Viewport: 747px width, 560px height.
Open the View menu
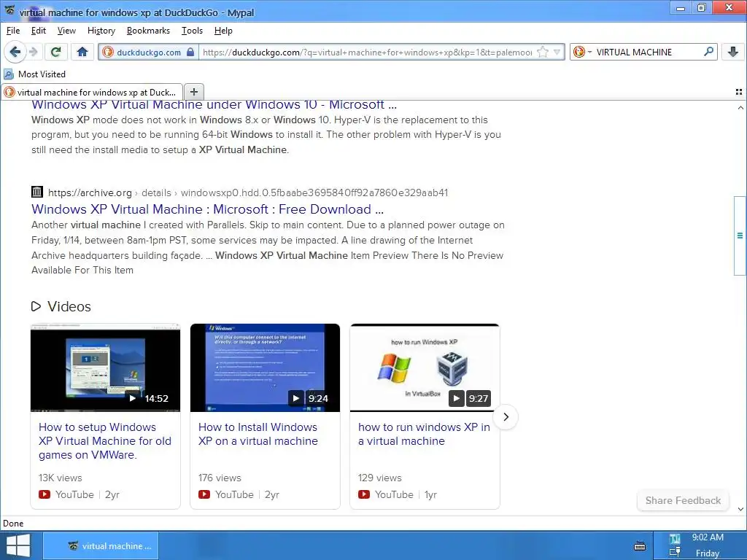[x=66, y=31]
